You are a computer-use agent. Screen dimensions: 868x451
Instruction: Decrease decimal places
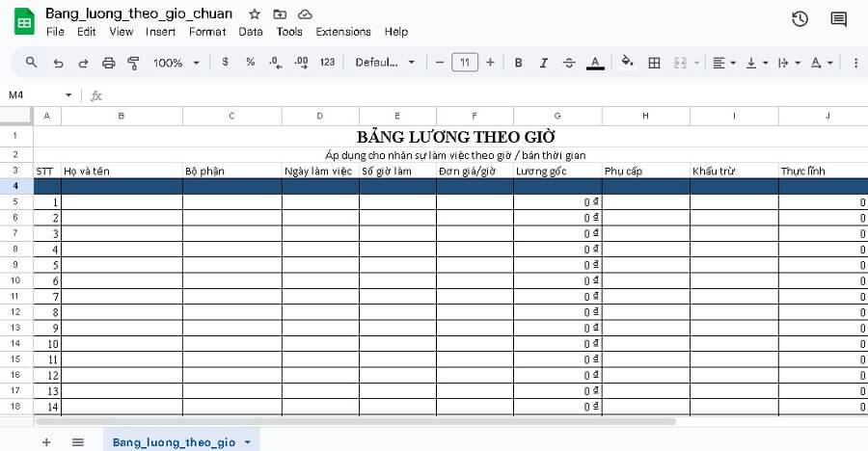[x=275, y=63]
